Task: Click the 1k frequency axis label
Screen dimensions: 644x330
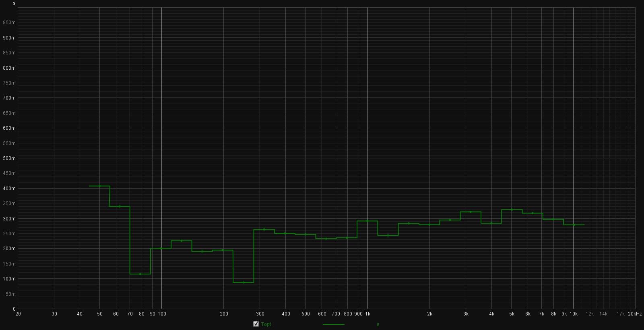Action: click(x=367, y=314)
